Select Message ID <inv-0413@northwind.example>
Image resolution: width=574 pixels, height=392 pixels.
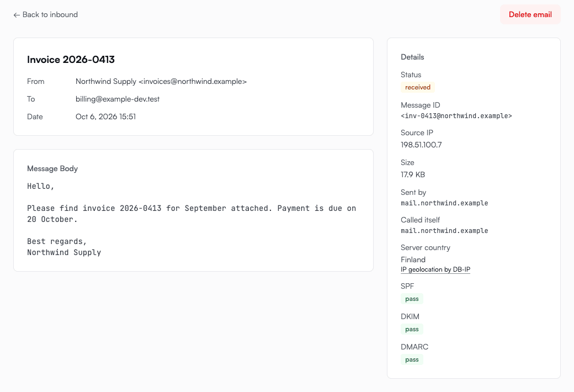pyautogui.click(x=456, y=116)
